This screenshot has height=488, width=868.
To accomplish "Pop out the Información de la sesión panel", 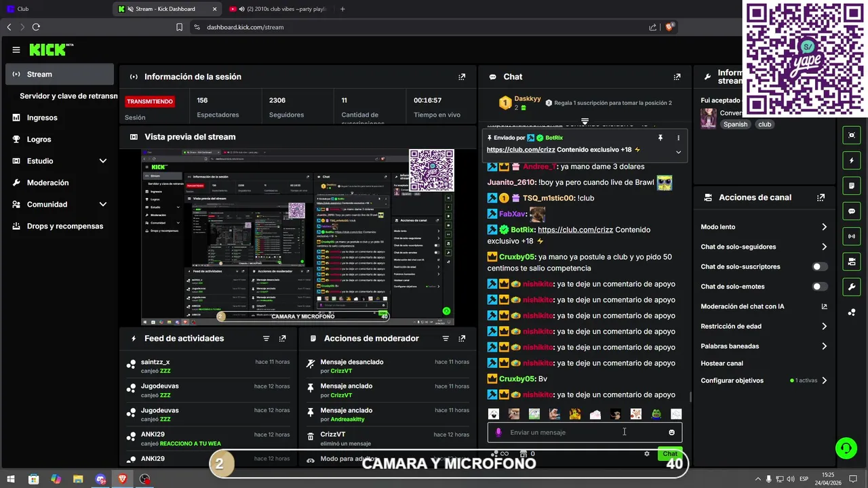I will coord(462,77).
